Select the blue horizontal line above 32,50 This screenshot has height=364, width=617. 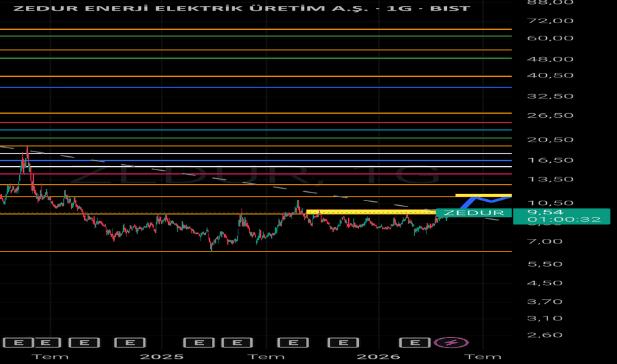pyautogui.click(x=256, y=87)
